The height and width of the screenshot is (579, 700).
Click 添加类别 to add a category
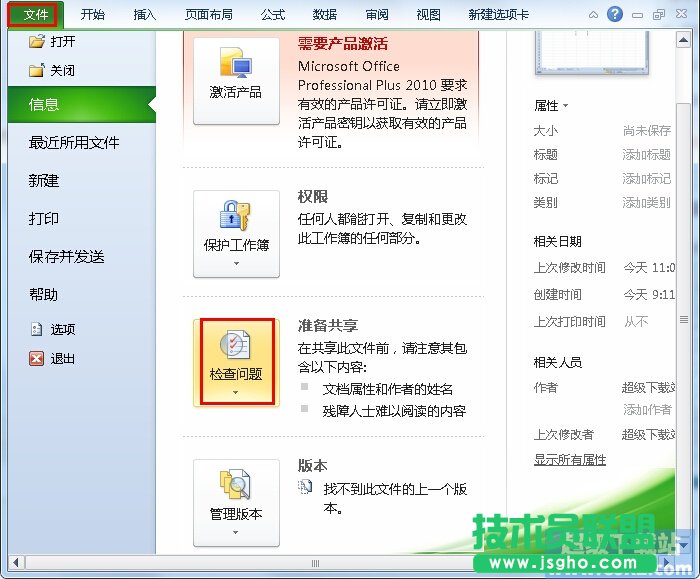[x=646, y=203]
